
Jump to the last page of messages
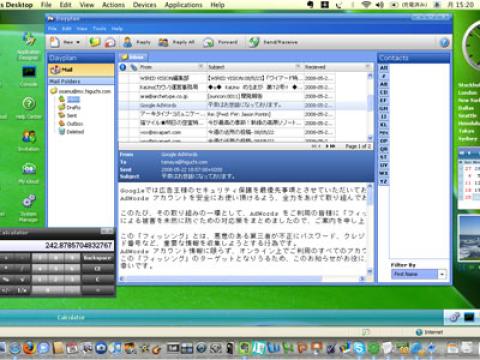pyautogui.click(x=333, y=146)
